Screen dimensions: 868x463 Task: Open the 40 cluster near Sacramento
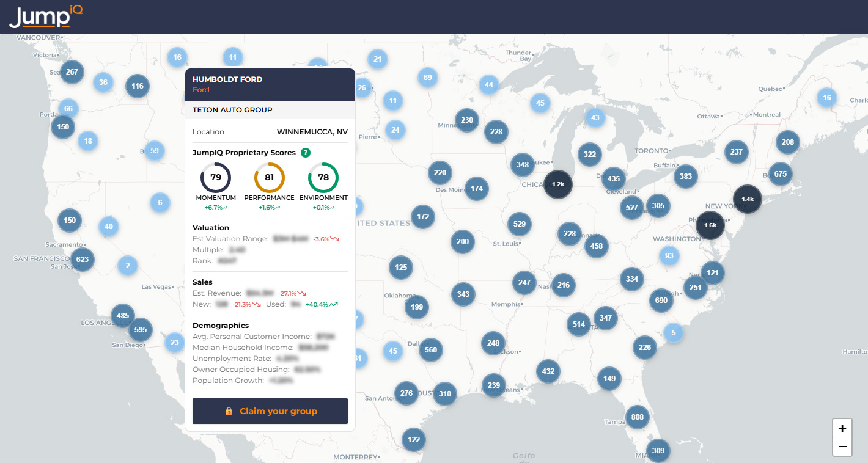click(x=109, y=227)
